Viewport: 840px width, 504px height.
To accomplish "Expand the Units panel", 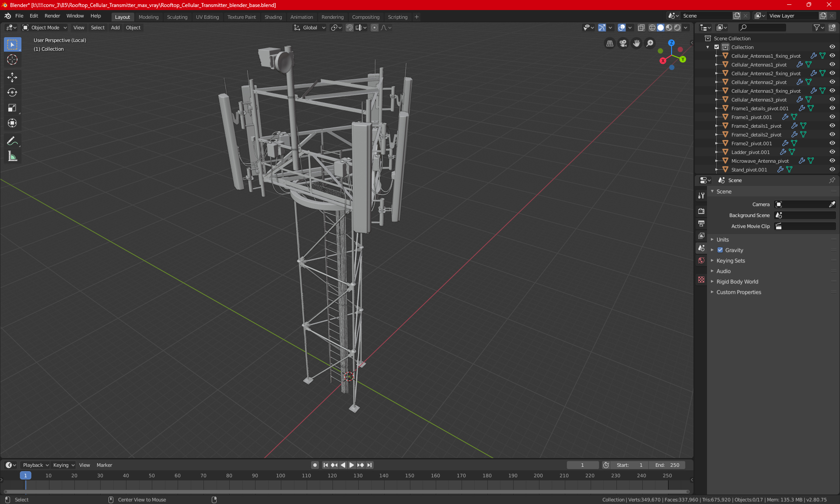I will pyautogui.click(x=722, y=240).
